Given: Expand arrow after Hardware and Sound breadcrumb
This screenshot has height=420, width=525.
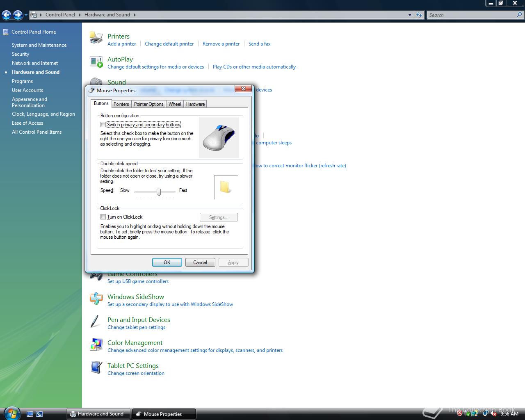Looking at the screenshot, I should point(135,15).
